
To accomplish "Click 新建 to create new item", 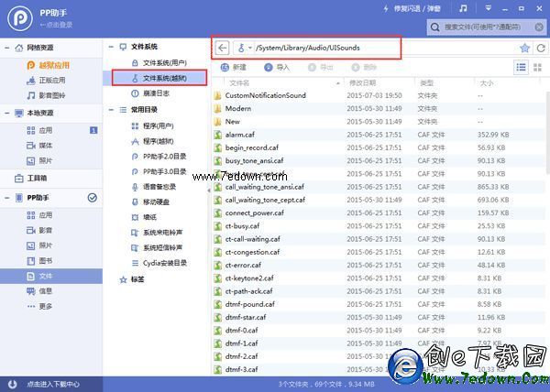I will pyautogui.click(x=234, y=67).
